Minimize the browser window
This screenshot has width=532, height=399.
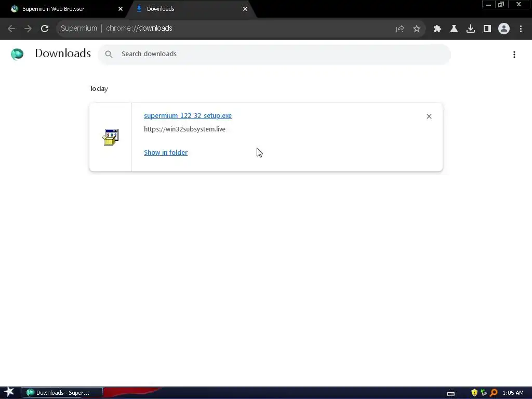coord(488,5)
